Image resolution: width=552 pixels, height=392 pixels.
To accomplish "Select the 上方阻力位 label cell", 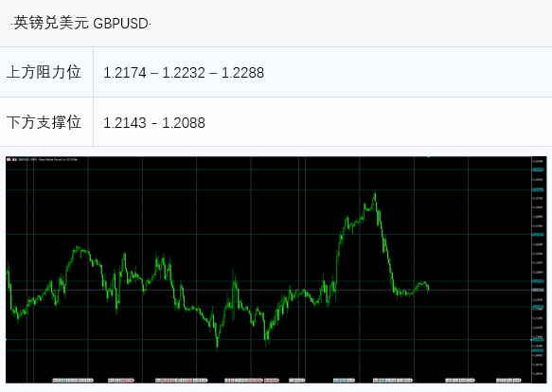I will [46, 72].
